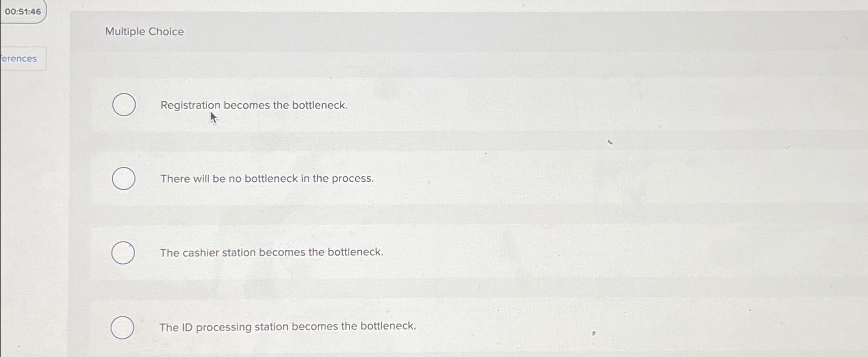Click the third answer option row
Viewport: 868px width, 357px height.
[x=361, y=252]
